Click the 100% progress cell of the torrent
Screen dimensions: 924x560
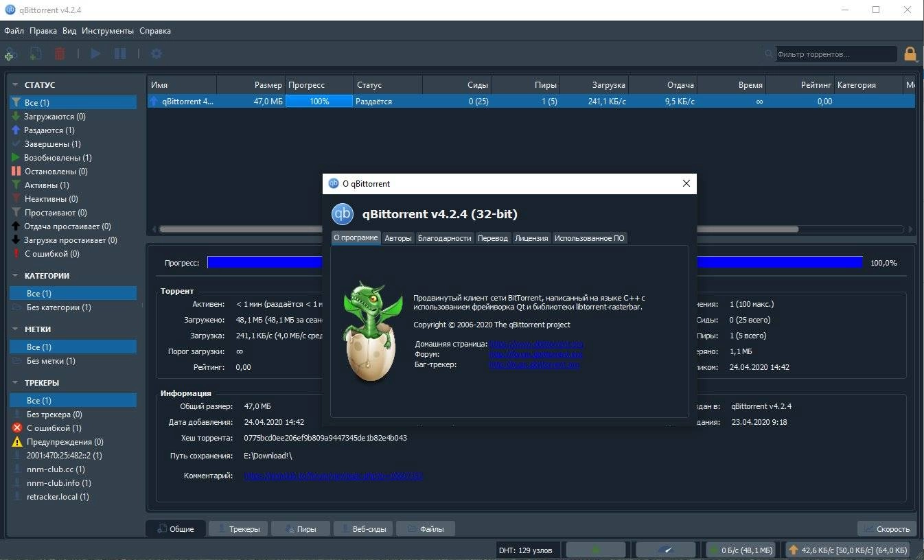click(x=319, y=102)
